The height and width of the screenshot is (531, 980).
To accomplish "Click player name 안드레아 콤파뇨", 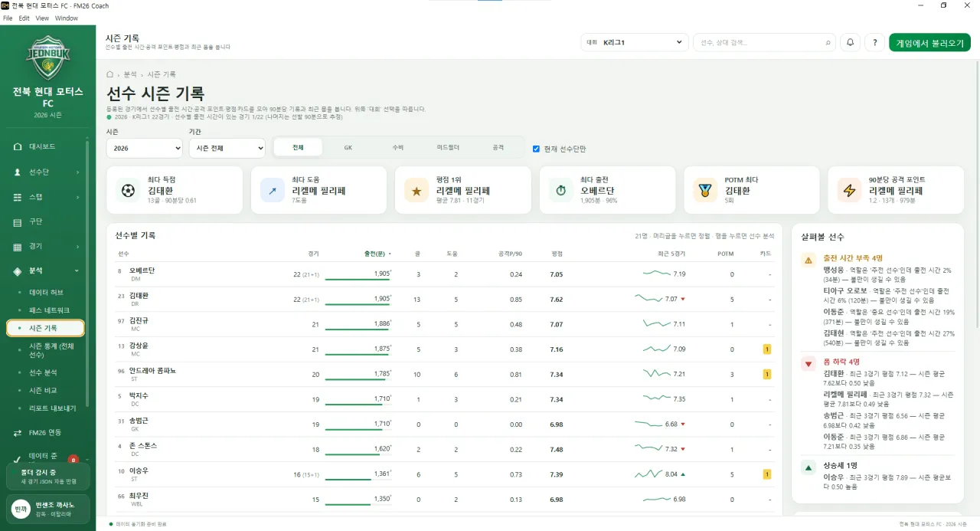I will point(152,371).
